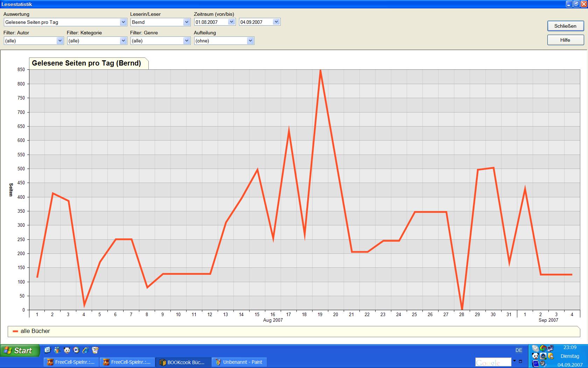Expand the Filter: Genre dropdown
Viewport: 588px width, 368px height.
(x=186, y=41)
